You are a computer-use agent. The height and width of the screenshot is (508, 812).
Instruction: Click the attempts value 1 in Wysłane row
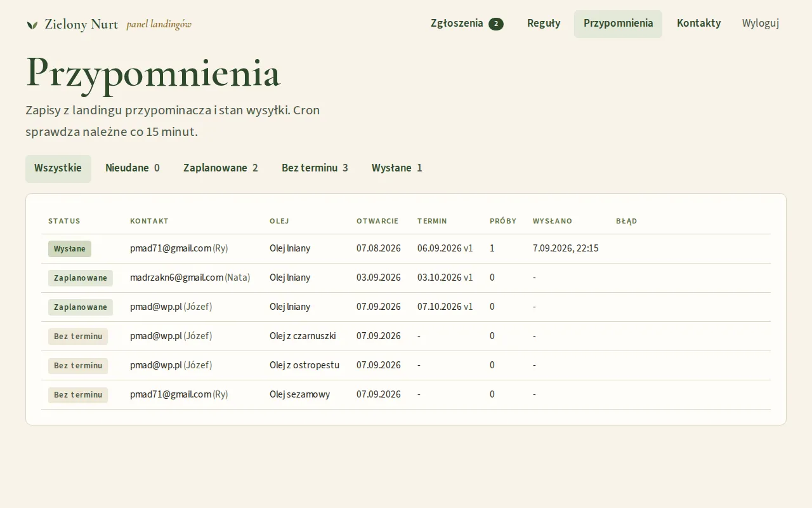pyautogui.click(x=492, y=248)
